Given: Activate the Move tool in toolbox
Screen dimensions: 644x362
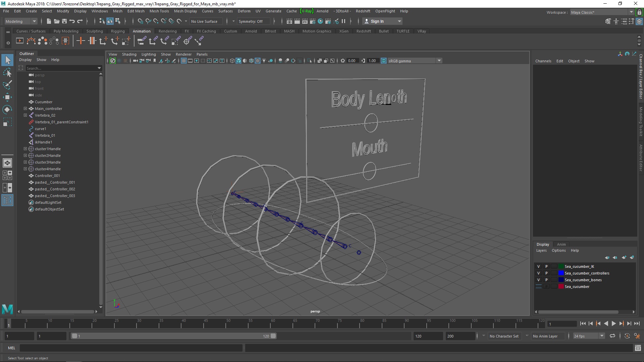Looking at the screenshot, I should click(7, 97).
